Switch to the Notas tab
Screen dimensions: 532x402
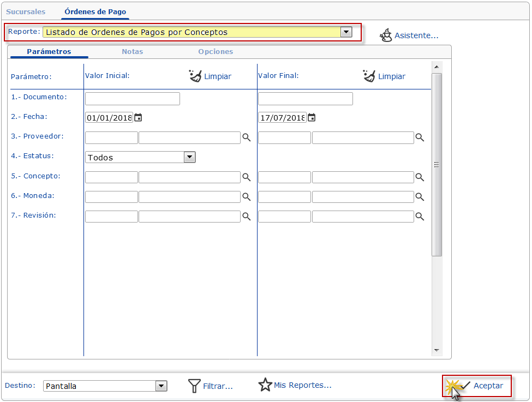(132, 51)
